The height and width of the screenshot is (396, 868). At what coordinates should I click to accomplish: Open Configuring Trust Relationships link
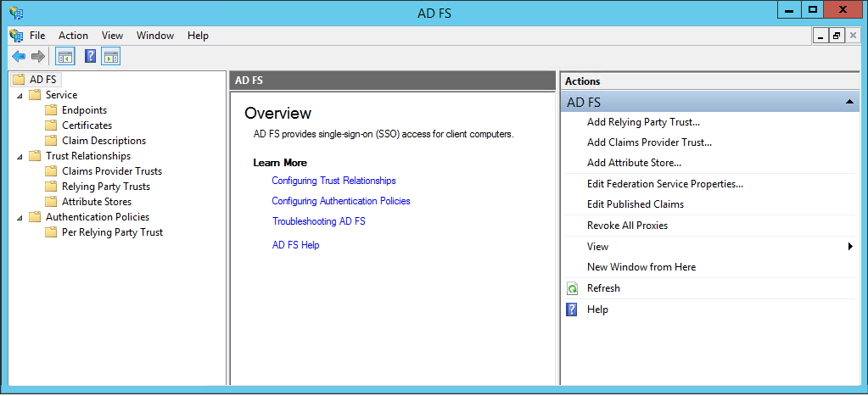coord(333,181)
